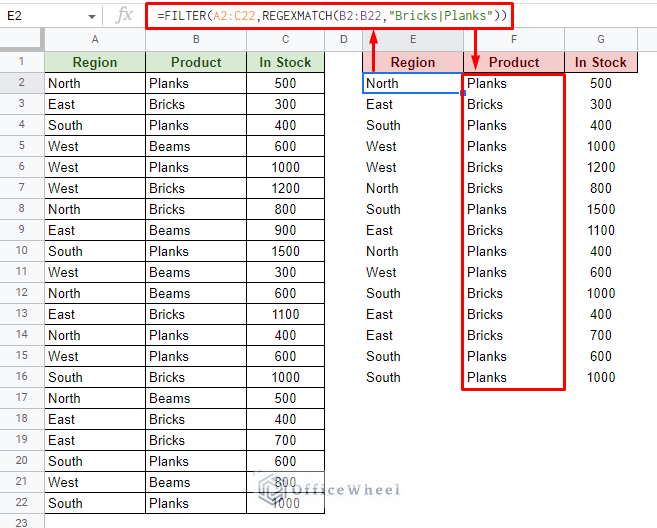
Task: Click cell G8 showing 1500
Action: 601,209
